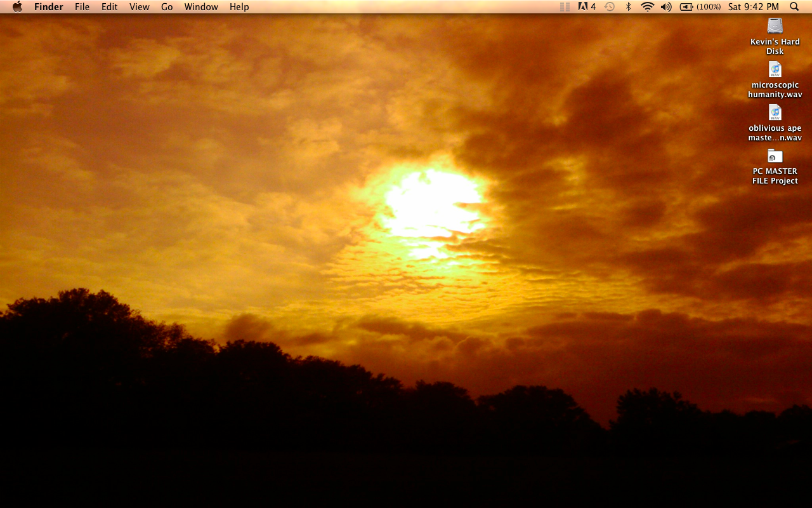Open the Time Machine status menu
812x508 pixels.
[610, 7]
